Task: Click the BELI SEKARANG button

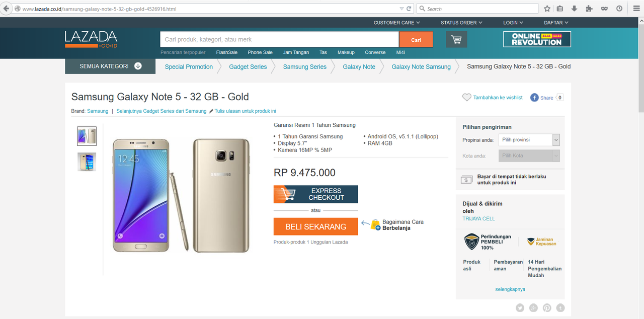Action: tap(315, 226)
